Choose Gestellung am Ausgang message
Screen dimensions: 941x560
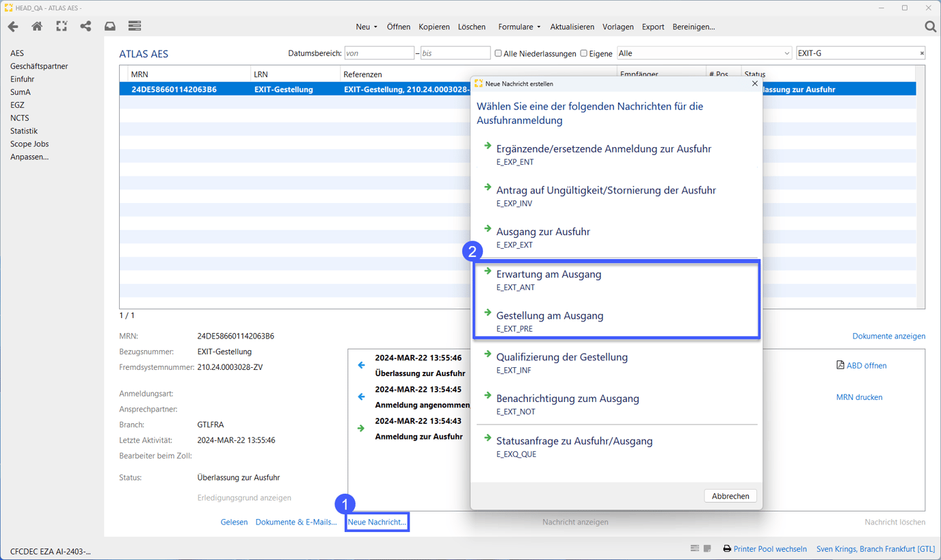pyautogui.click(x=550, y=316)
